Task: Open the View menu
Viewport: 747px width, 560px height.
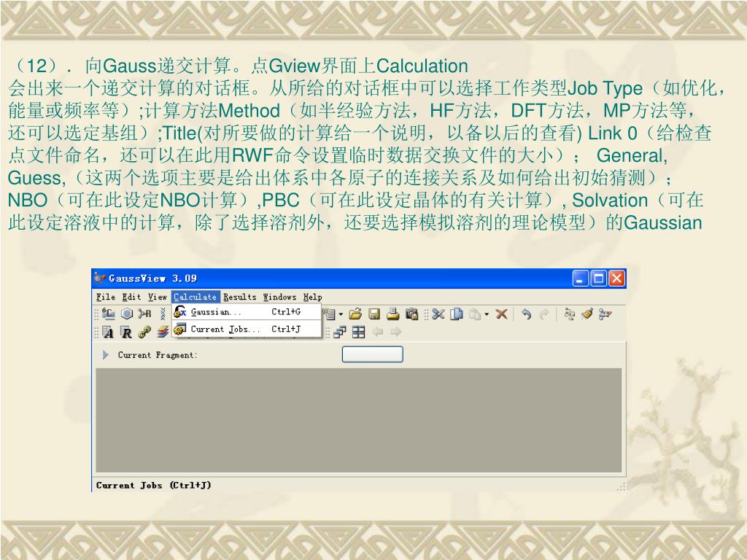Action: 158,297
